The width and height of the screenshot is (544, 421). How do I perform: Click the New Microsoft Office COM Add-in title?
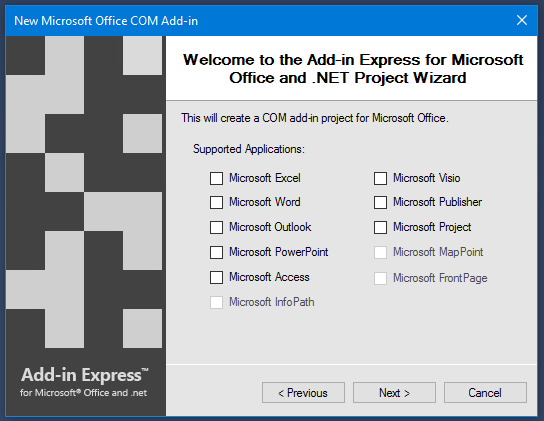point(106,21)
